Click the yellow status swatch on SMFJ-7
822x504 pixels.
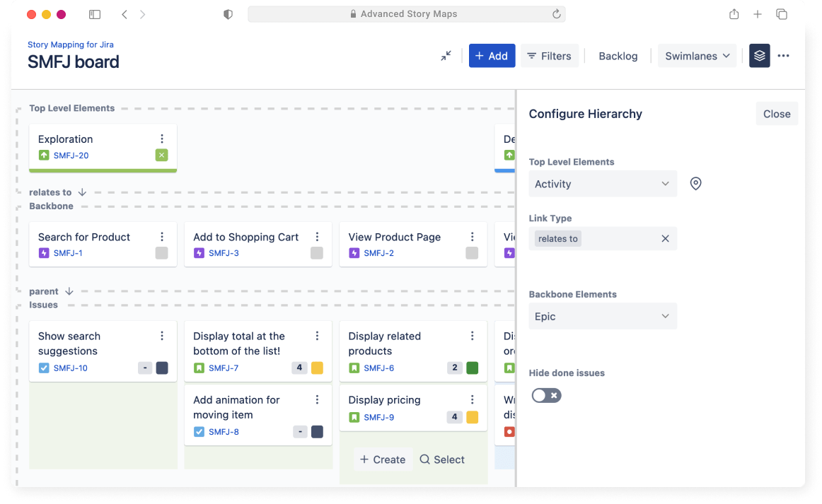[x=316, y=368]
